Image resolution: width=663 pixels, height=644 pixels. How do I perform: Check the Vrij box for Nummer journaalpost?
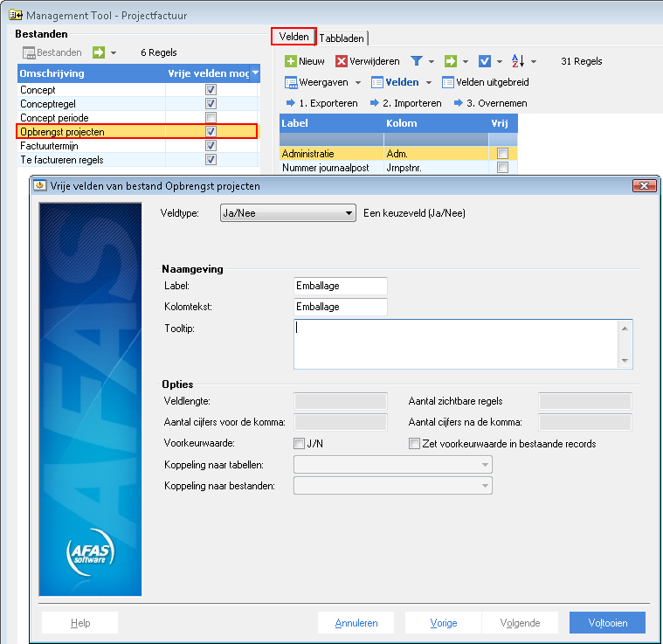(502, 168)
